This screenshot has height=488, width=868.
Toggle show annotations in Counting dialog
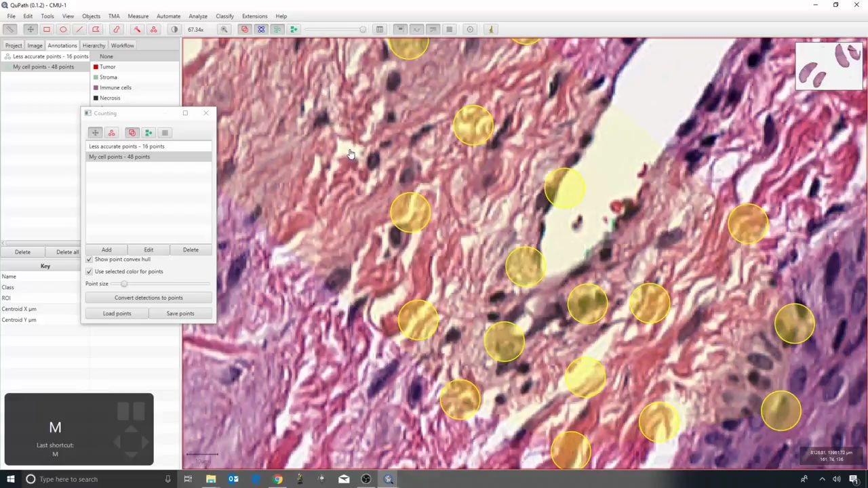132,132
